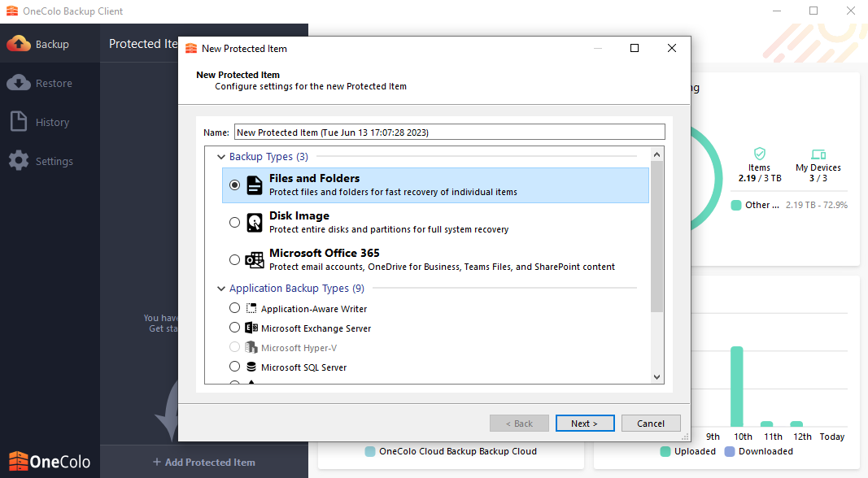Click the Files and Folders document icon

tap(254, 185)
